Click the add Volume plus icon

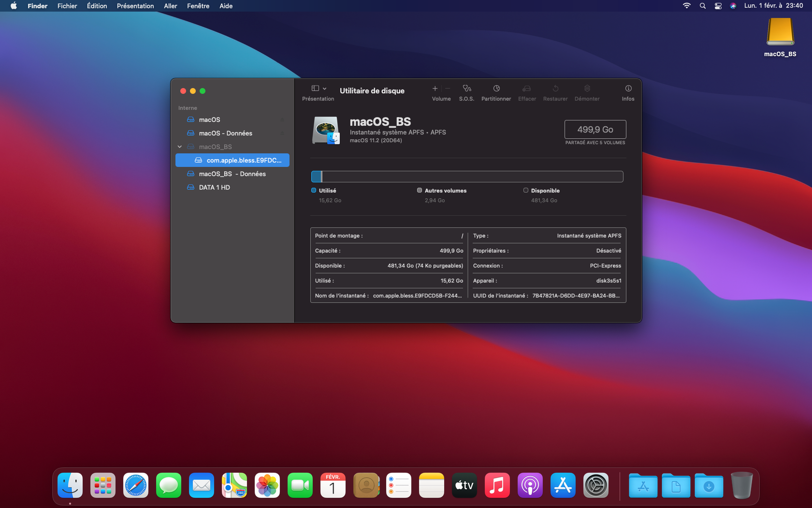[x=435, y=89]
